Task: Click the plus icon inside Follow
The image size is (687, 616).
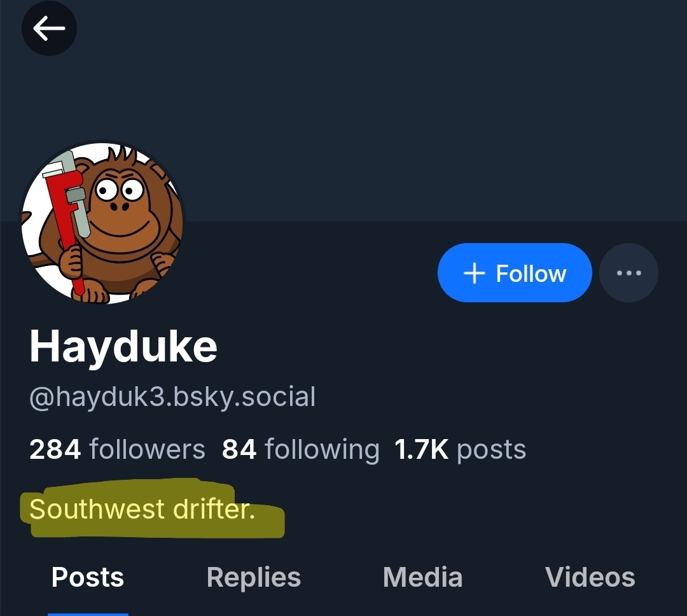Action: (475, 274)
